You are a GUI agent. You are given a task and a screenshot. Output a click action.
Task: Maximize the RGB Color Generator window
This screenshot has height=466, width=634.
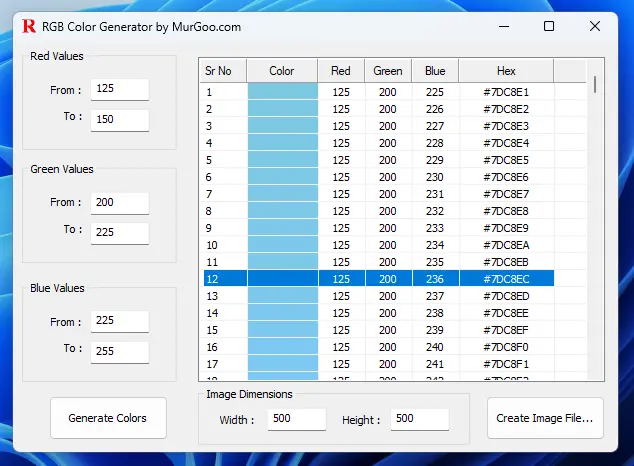[549, 27]
